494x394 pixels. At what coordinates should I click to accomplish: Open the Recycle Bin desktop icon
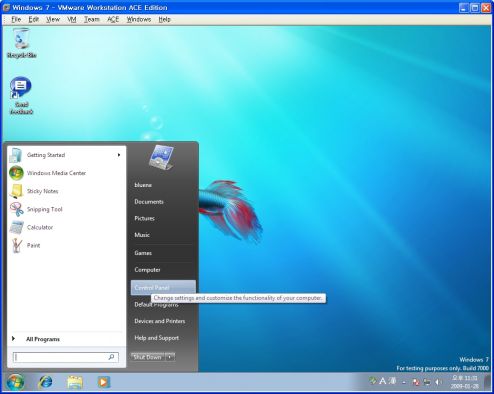pos(21,43)
